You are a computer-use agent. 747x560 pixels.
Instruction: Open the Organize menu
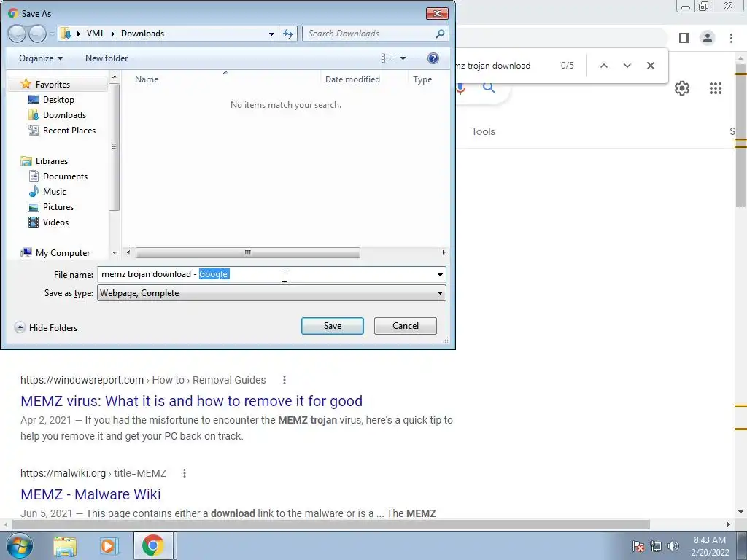41,58
